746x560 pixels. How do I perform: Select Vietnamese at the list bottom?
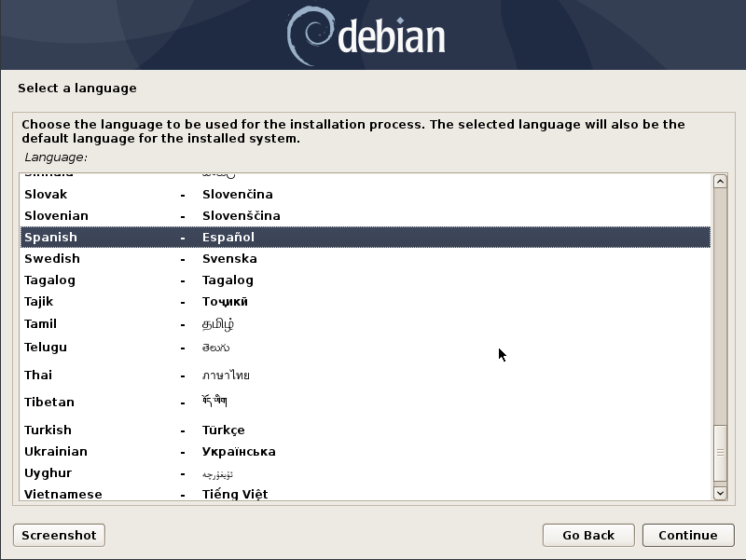366,493
